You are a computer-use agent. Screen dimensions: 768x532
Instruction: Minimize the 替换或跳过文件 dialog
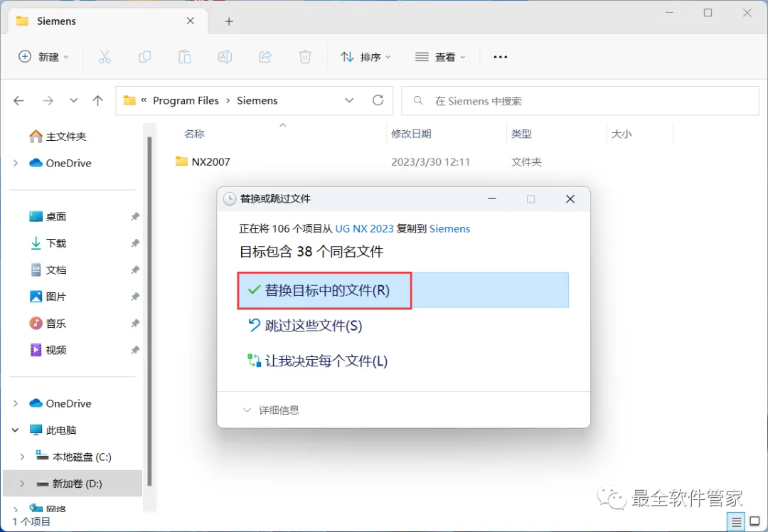click(x=492, y=199)
